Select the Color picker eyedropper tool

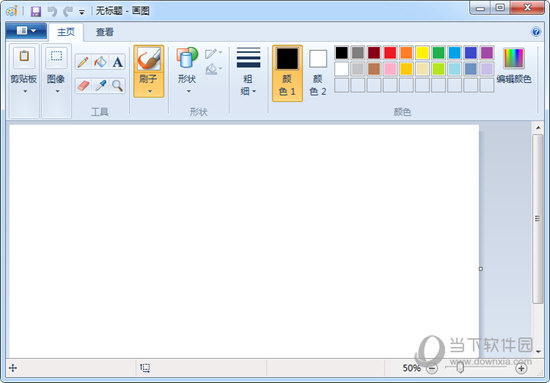[100, 86]
